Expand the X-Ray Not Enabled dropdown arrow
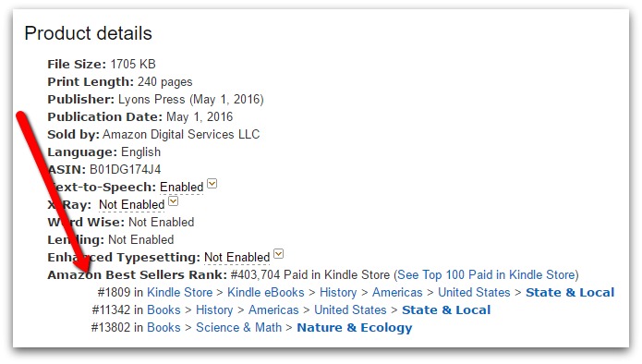The height and width of the screenshot is (364, 642). pos(174,201)
